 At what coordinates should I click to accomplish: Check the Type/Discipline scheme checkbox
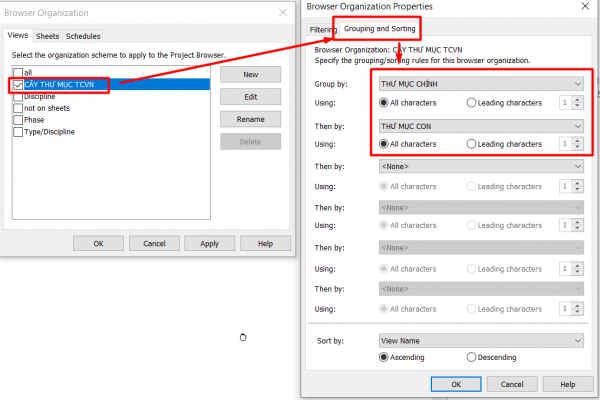17,132
